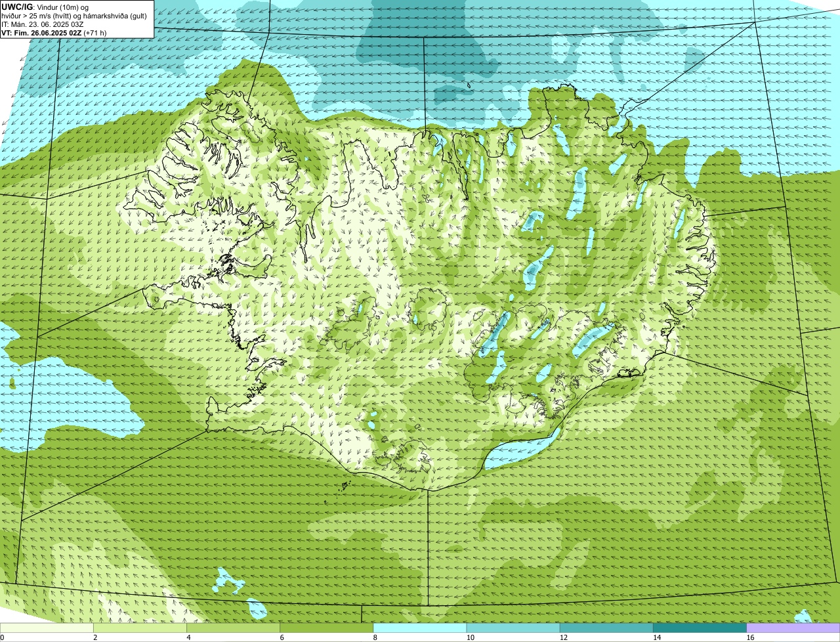Screen dimensions: 840x642
Task: Click the 4–6 m/s green legend swatch
Action: [x=234, y=628]
